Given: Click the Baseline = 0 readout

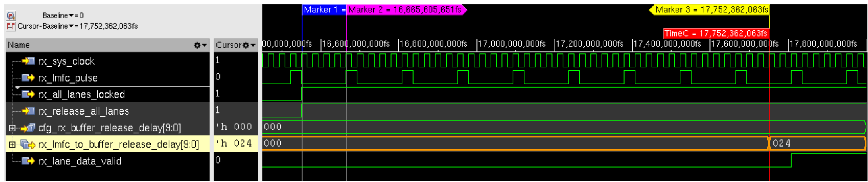Looking at the screenshot, I should 63,16.
